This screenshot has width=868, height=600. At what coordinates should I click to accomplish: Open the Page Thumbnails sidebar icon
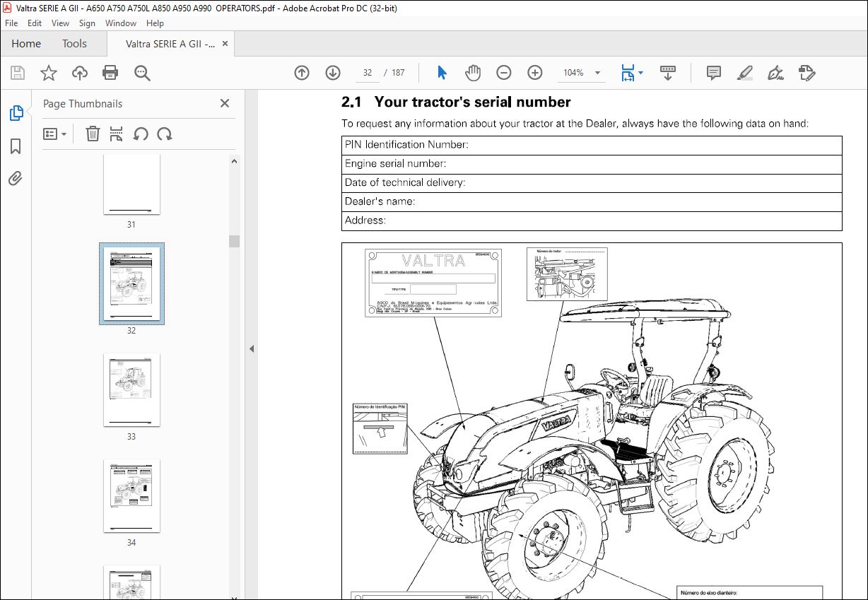[x=16, y=112]
